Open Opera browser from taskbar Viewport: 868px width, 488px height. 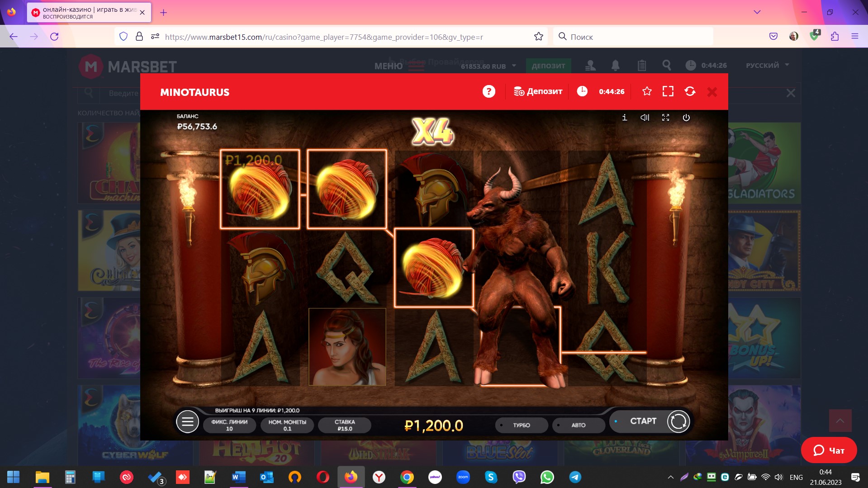click(x=323, y=477)
